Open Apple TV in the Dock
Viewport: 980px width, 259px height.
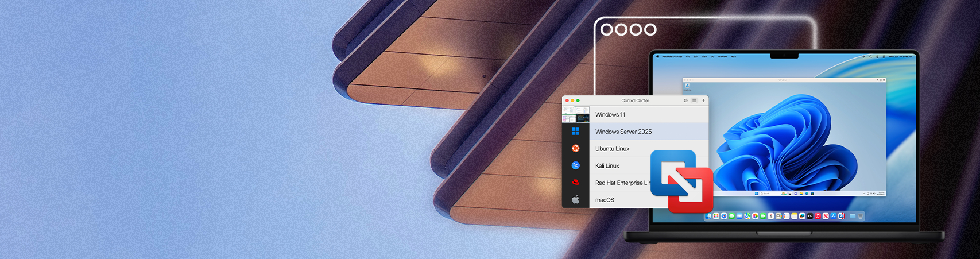(x=810, y=216)
